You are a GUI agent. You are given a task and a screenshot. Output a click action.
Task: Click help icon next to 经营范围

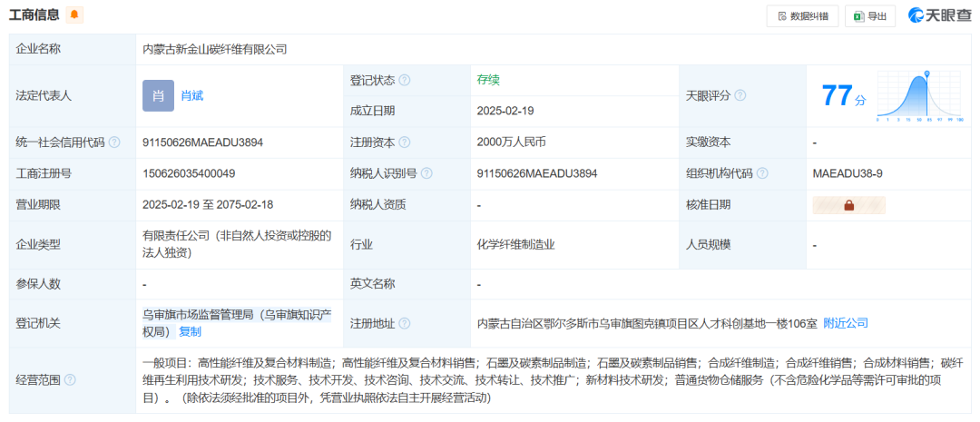[x=70, y=379]
